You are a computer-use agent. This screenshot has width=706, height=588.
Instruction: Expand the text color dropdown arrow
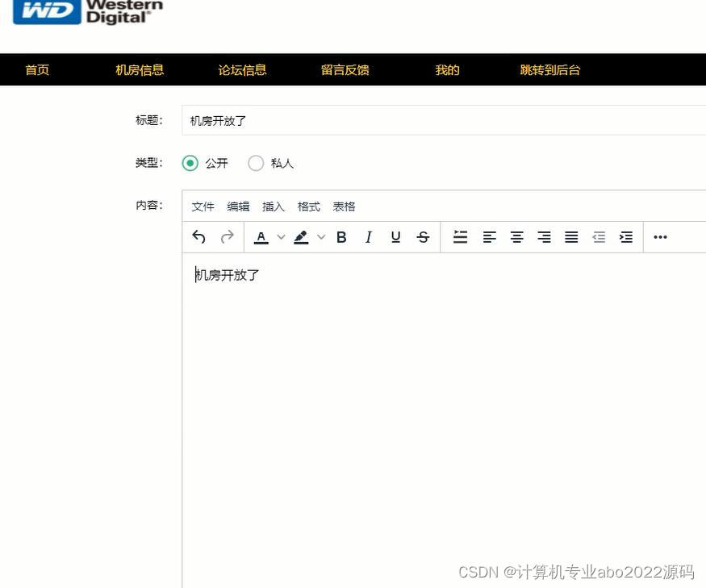coord(281,237)
